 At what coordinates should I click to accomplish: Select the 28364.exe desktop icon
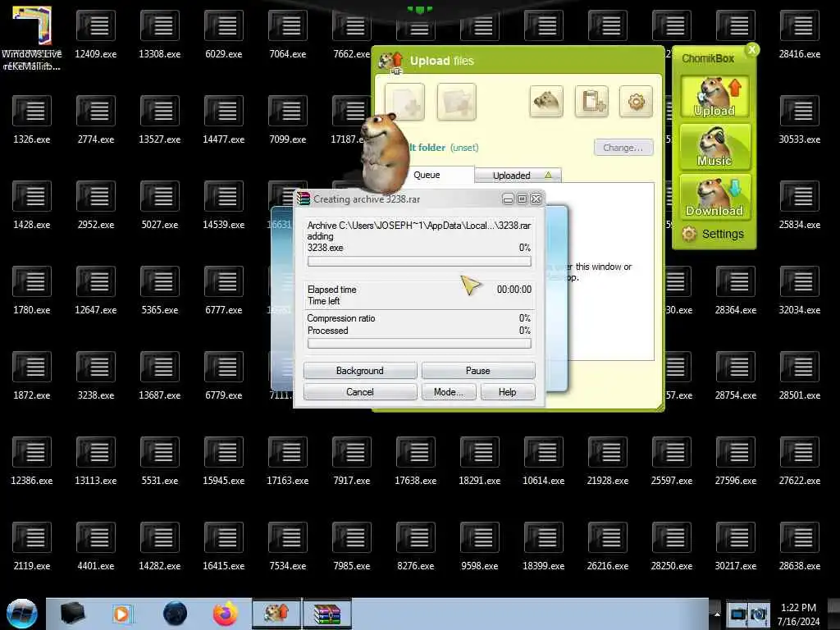tap(736, 290)
